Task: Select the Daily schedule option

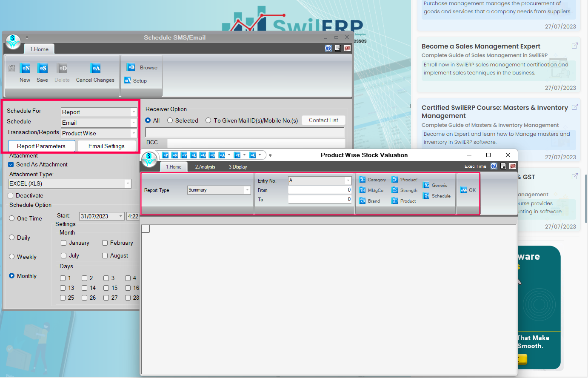Action: pos(12,238)
